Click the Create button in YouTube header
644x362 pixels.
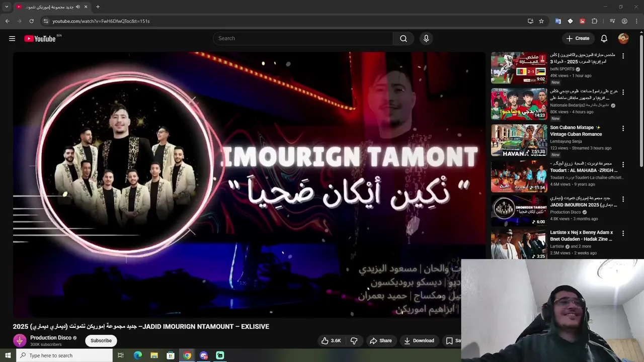click(x=578, y=38)
